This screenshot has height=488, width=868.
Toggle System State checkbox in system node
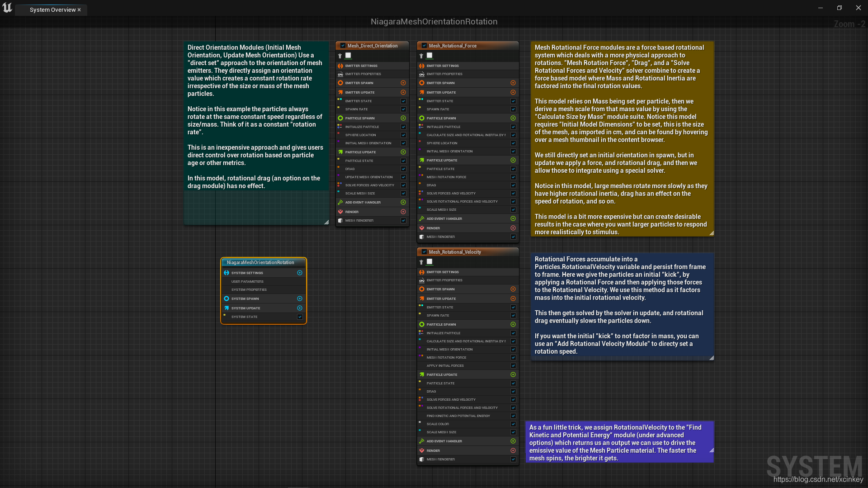[300, 317]
